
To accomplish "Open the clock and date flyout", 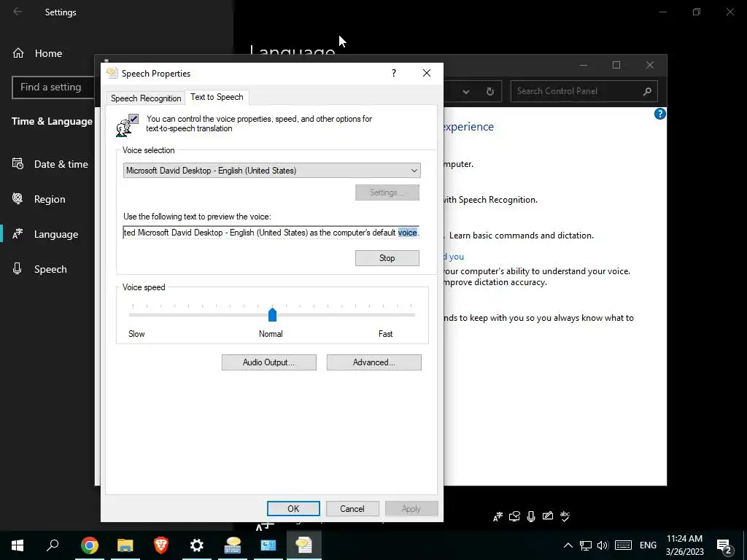I will [x=684, y=545].
